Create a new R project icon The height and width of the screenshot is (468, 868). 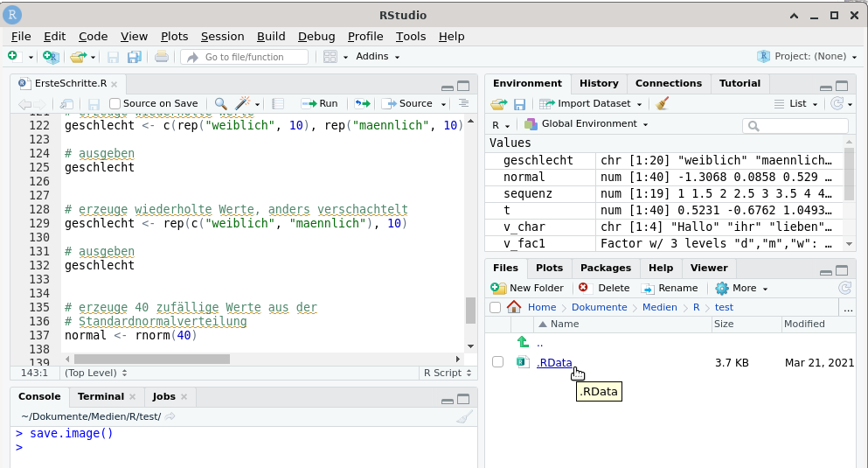(51, 57)
